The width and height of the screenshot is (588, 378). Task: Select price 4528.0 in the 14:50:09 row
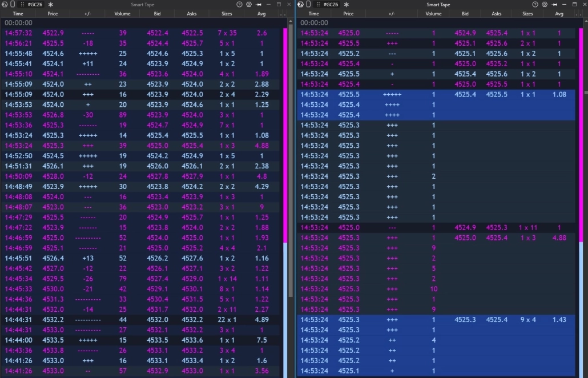[53, 176]
